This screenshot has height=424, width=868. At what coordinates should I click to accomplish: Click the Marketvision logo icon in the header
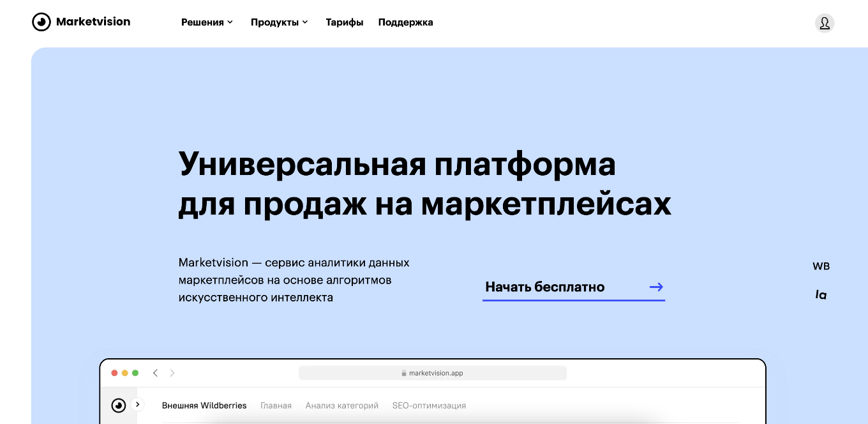[x=41, y=22]
